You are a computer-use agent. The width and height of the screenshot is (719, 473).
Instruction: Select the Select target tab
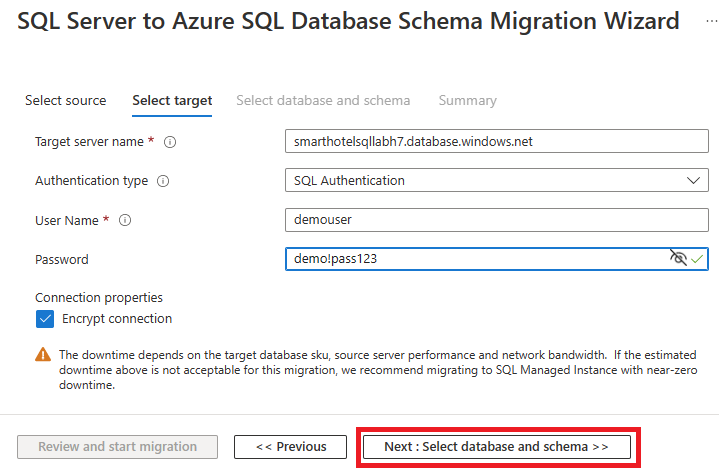click(172, 100)
